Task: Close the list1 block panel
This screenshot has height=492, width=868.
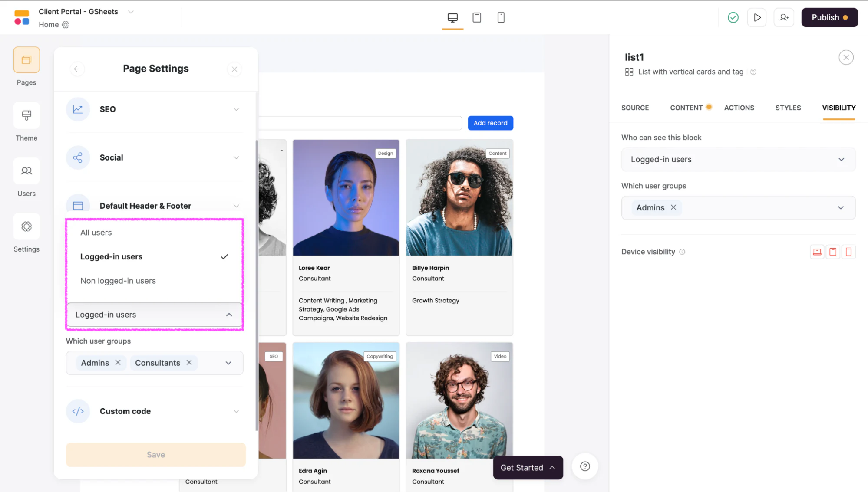Action: [846, 57]
